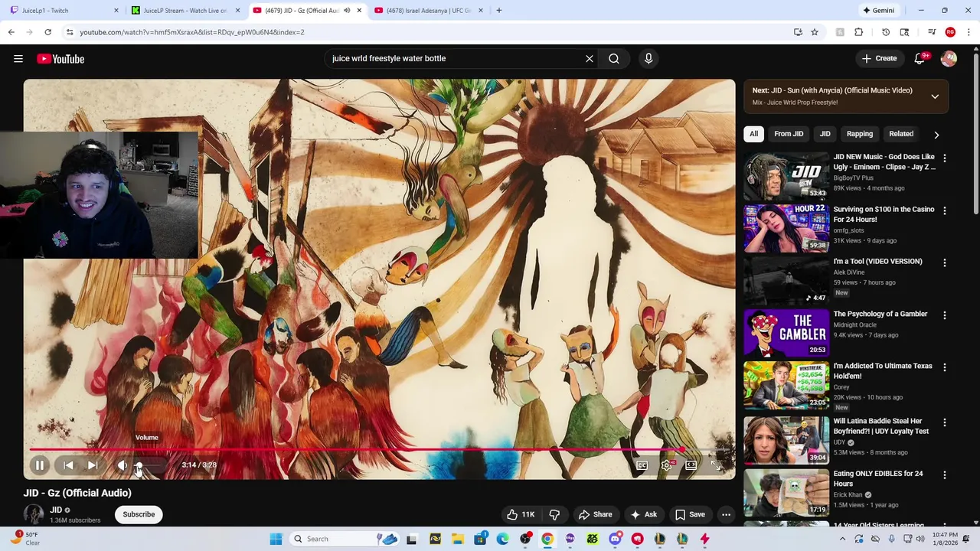Select the From JID filter chip
980x551 pixels.
[789, 134]
